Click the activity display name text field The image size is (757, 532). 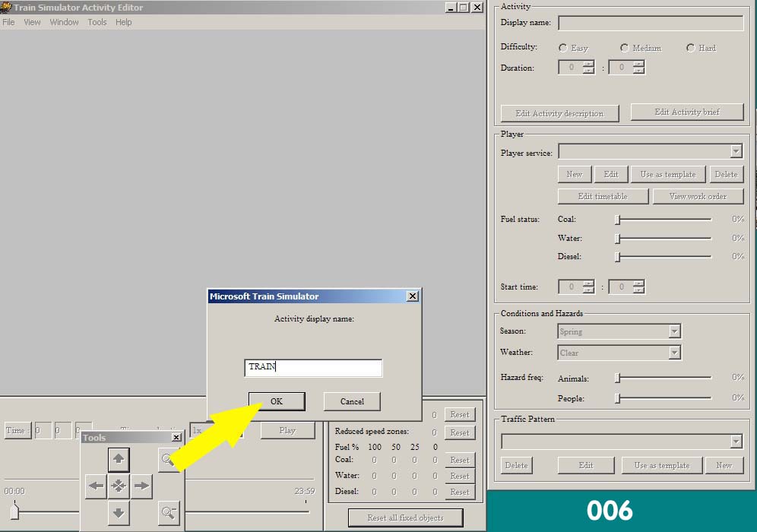[313, 368]
